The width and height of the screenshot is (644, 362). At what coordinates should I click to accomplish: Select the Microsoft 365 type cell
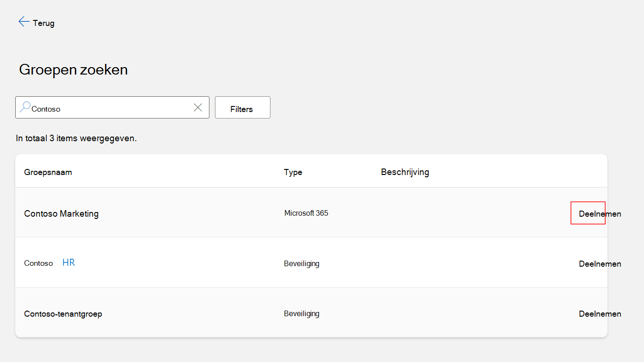click(x=306, y=213)
